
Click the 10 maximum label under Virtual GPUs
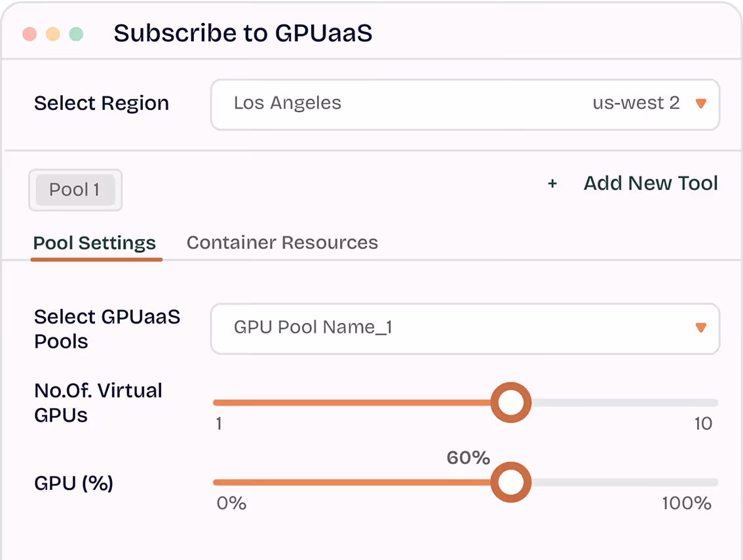click(703, 424)
